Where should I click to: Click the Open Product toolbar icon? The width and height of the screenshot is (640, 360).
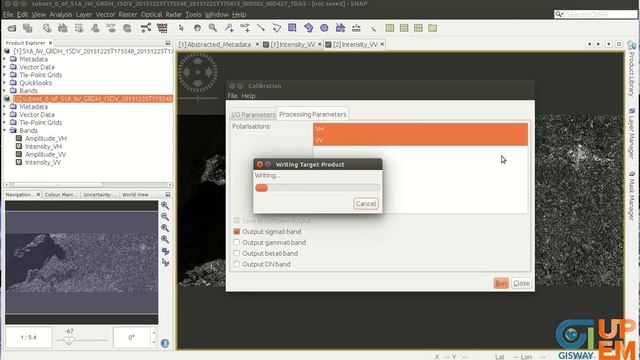[11, 28]
